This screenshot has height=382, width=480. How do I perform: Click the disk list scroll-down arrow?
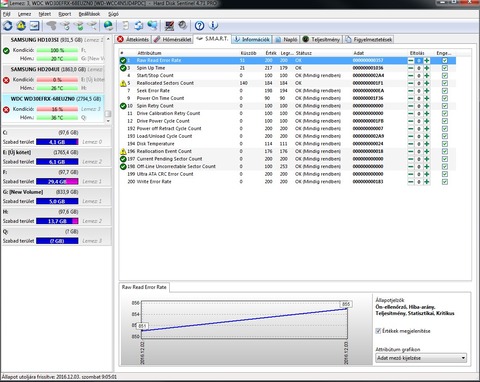coord(108,121)
